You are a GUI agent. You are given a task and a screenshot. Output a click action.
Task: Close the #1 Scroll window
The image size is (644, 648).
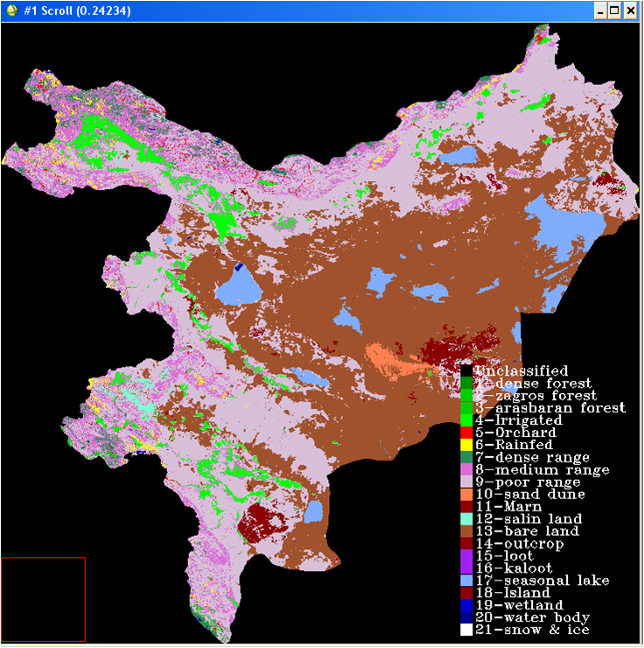(631, 11)
